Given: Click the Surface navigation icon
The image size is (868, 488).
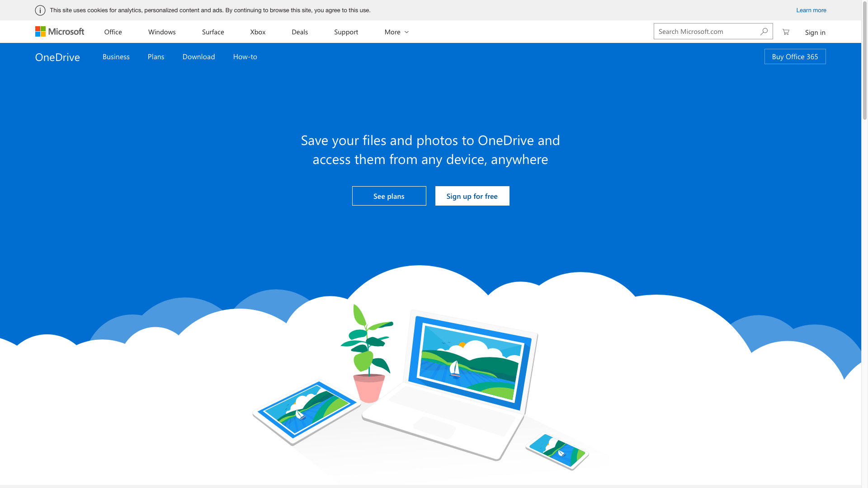Looking at the screenshot, I should (x=213, y=32).
